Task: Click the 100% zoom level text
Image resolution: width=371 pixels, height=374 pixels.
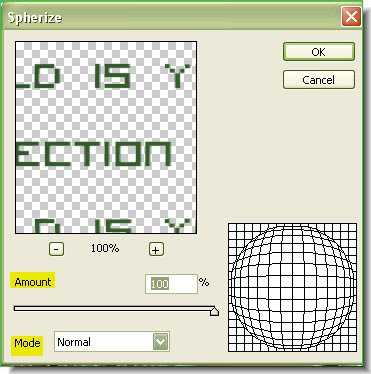Action: point(105,248)
